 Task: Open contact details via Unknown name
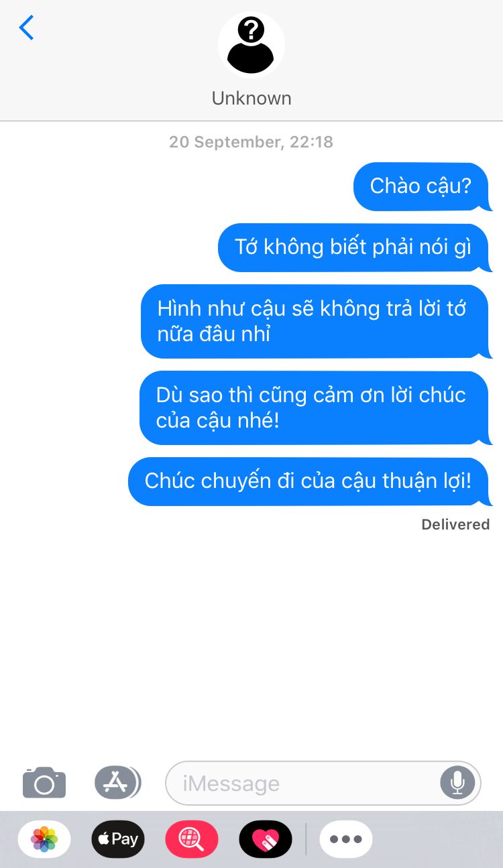(x=251, y=98)
